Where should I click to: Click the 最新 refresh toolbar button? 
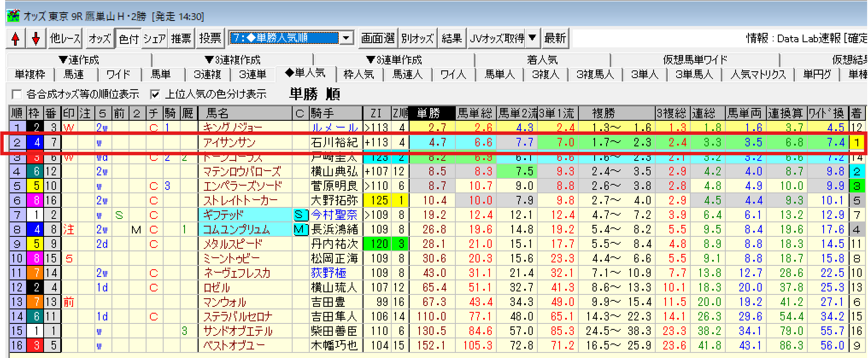pyautogui.click(x=555, y=39)
